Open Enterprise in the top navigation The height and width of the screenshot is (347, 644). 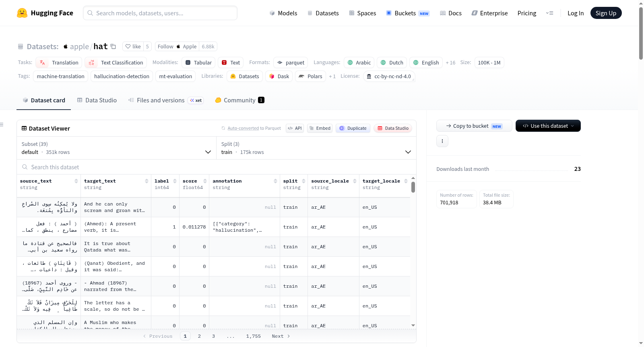pyautogui.click(x=489, y=13)
